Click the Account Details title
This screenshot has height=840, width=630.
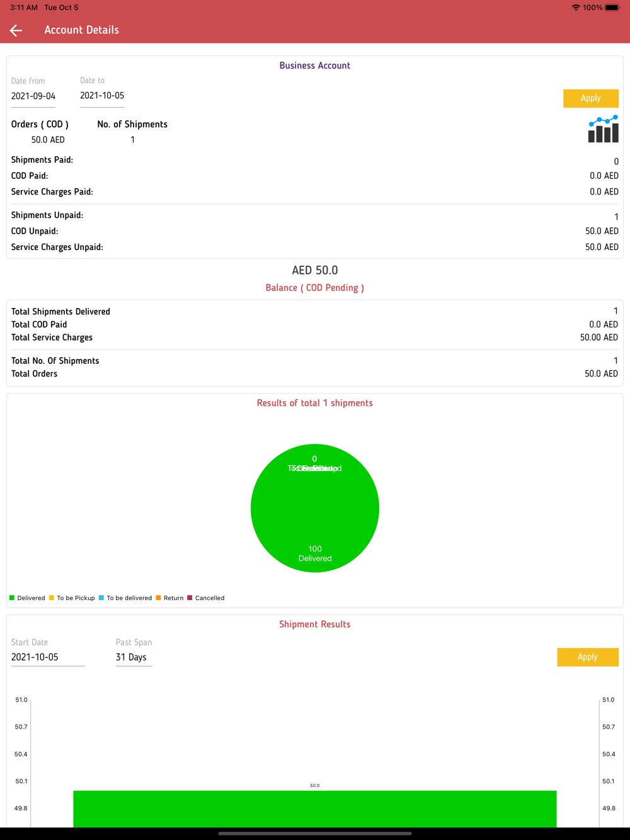(x=81, y=30)
